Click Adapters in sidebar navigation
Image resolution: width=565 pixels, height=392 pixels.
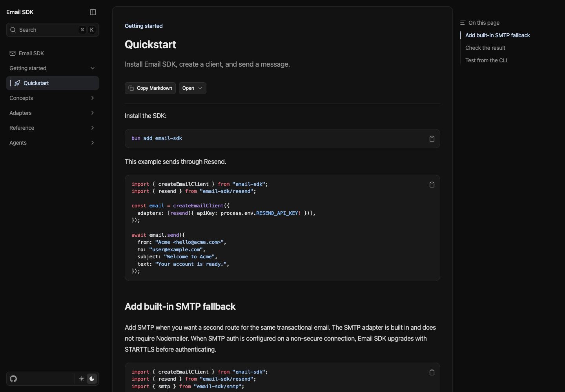20,113
